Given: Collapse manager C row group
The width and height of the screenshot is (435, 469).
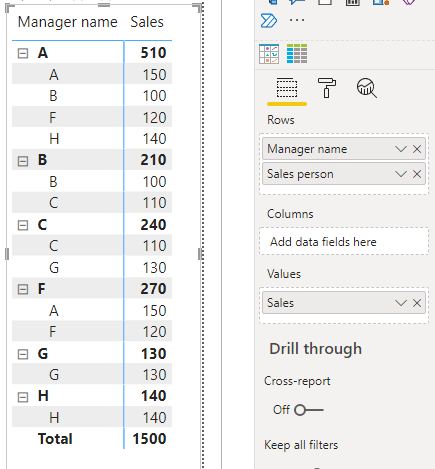Looking at the screenshot, I should click(23, 225).
